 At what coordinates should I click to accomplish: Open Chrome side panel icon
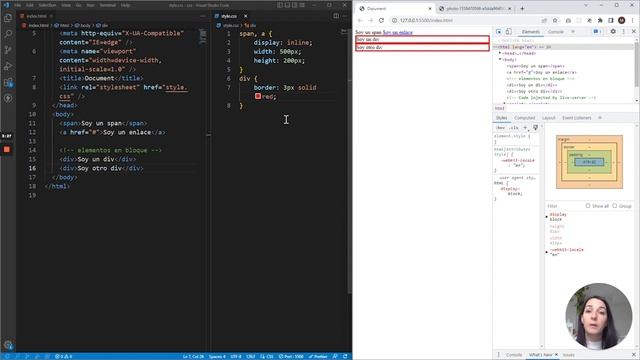(611, 20)
